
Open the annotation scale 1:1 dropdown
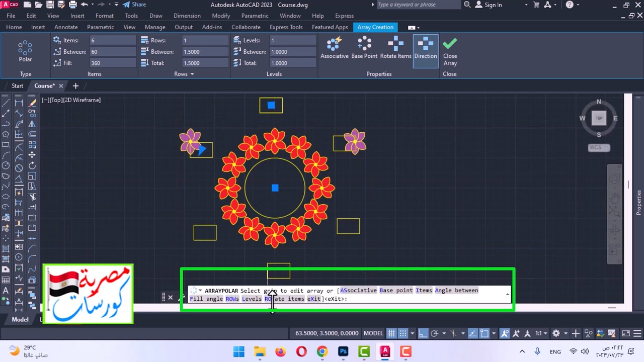[x=541, y=333]
